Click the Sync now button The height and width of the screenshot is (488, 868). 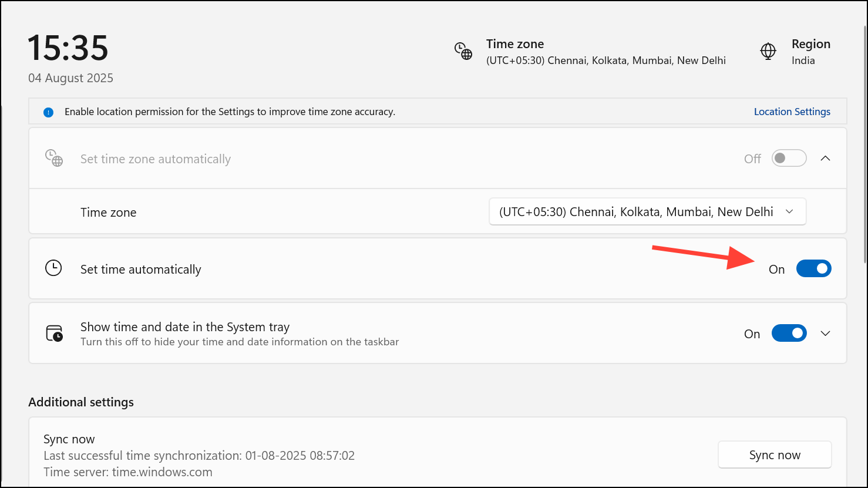point(775,454)
